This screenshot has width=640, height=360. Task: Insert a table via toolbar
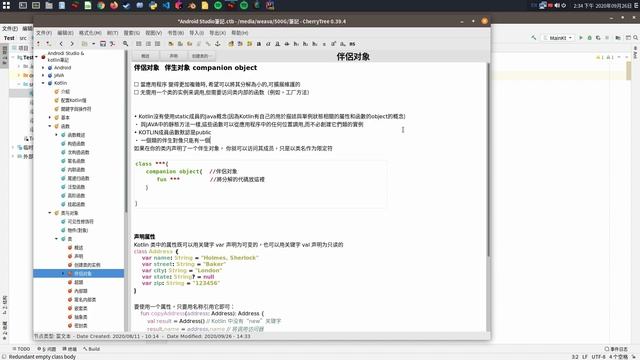pyautogui.click(x=180, y=44)
